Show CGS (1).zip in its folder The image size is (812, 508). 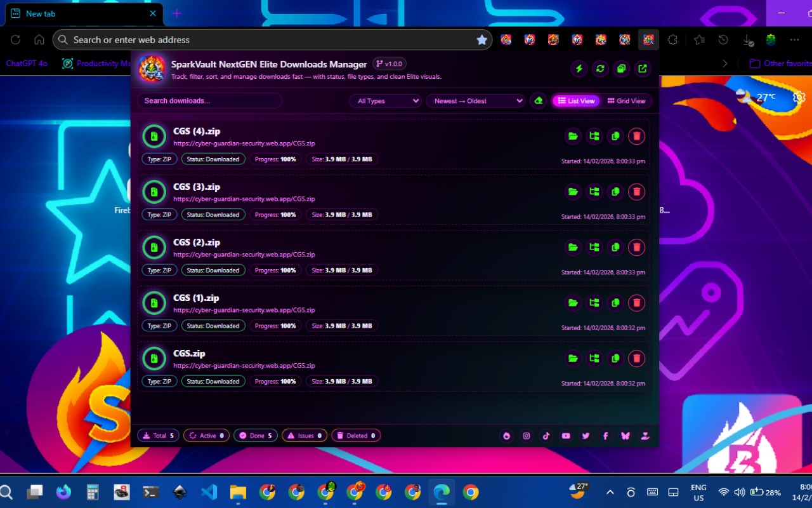pyautogui.click(x=594, y=303)
